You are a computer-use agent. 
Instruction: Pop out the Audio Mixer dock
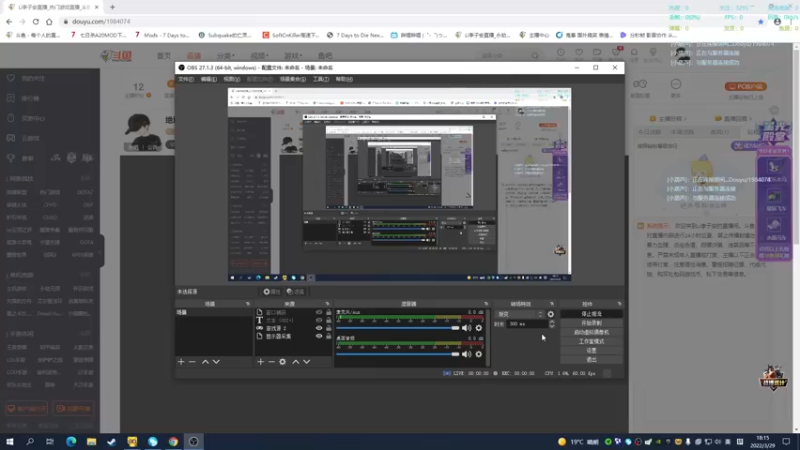pos(486,304)
